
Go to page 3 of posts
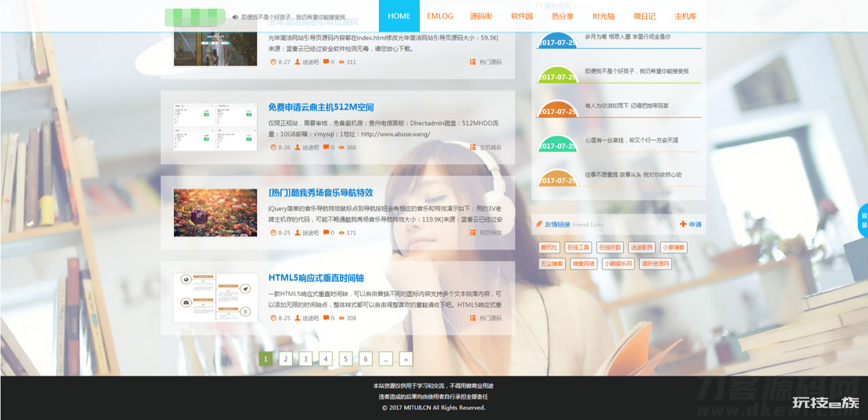(x=305, y=359)
